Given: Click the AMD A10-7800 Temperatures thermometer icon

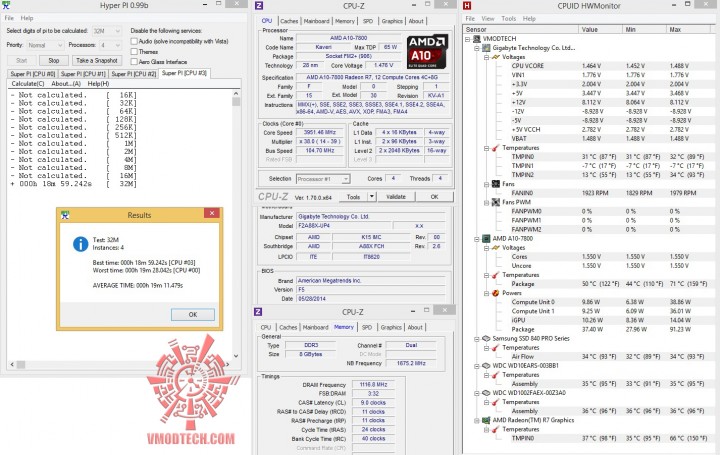Looking at the screenshot, I should click(x=496, y=275).
